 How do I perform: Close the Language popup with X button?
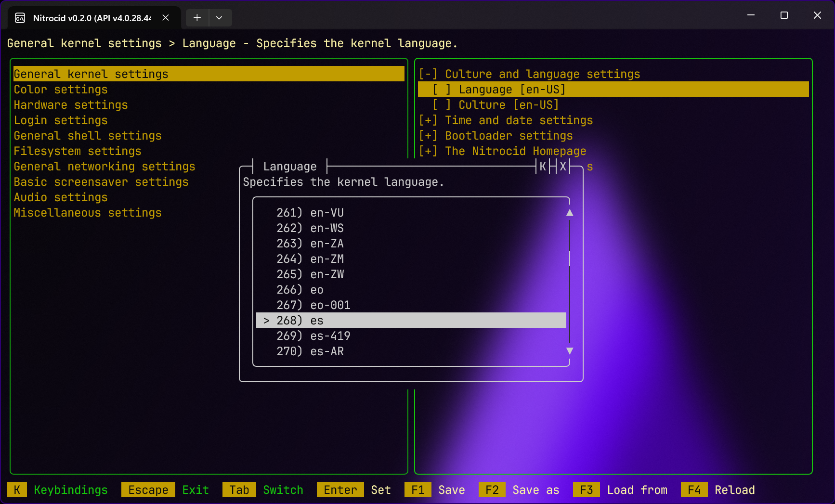(563, 167)
